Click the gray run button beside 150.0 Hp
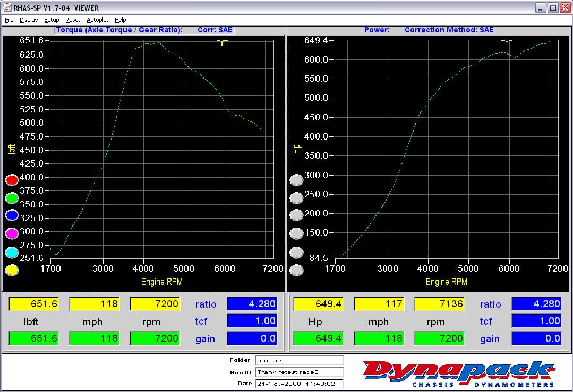Viewport: 573px width, 392px height. pyautogui.click(x=296, y=233)
